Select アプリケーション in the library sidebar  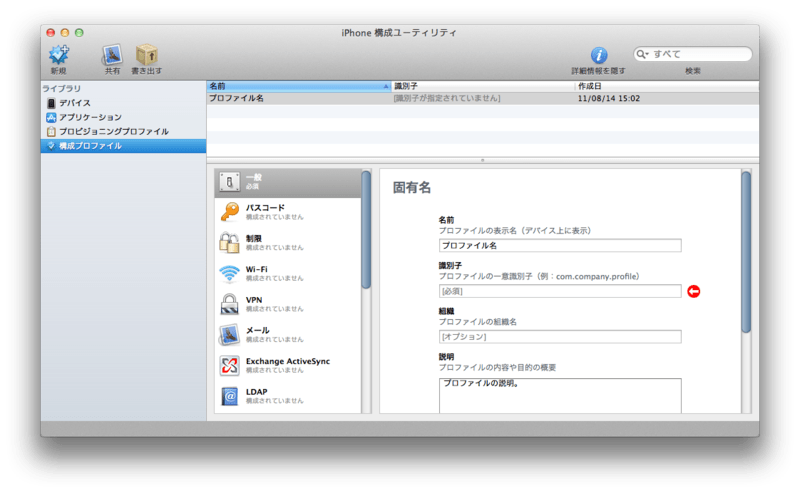89,117
